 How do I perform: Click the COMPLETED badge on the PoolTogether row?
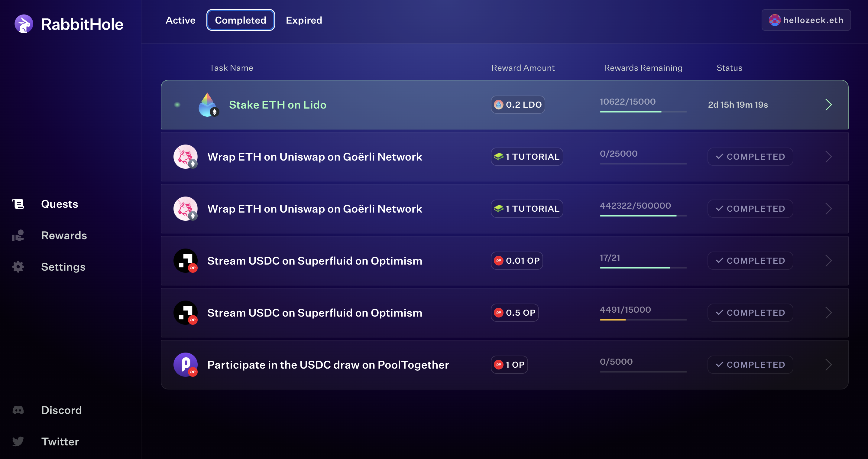point(750,365)
